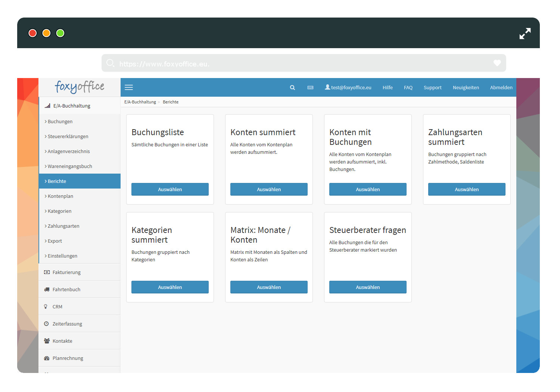Click the fullscreen expand arrows icon
The width and height of the screenshot is (560, 392).
[x=525, y=34]
